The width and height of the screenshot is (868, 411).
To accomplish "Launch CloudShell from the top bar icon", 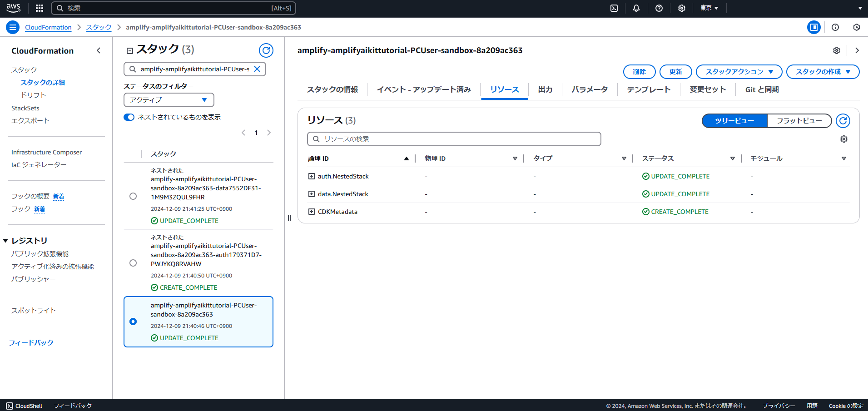I will tap(614, 8).
